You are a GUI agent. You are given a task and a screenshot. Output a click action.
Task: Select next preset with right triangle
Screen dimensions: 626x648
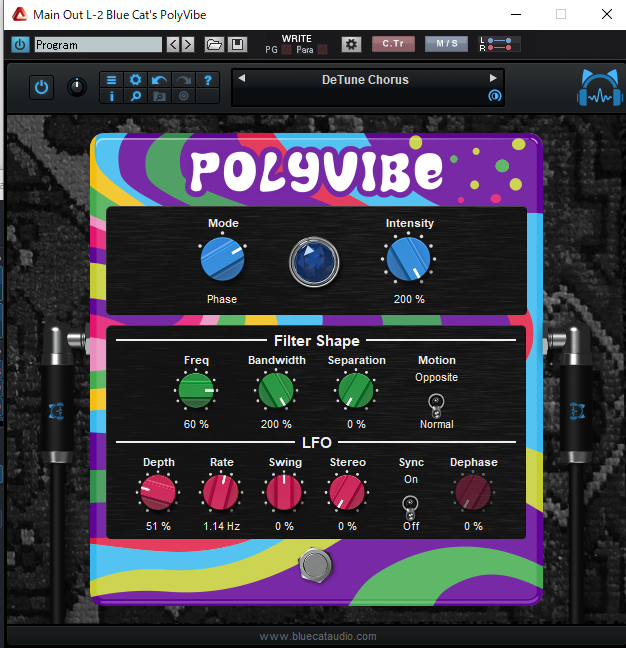[x=493, y=78]
